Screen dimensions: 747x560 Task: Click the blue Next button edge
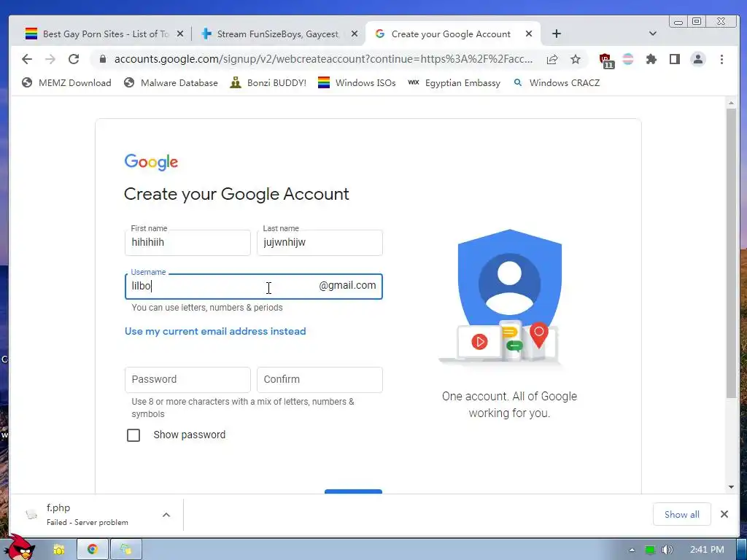pyautogui.click(x=354, y=491)
